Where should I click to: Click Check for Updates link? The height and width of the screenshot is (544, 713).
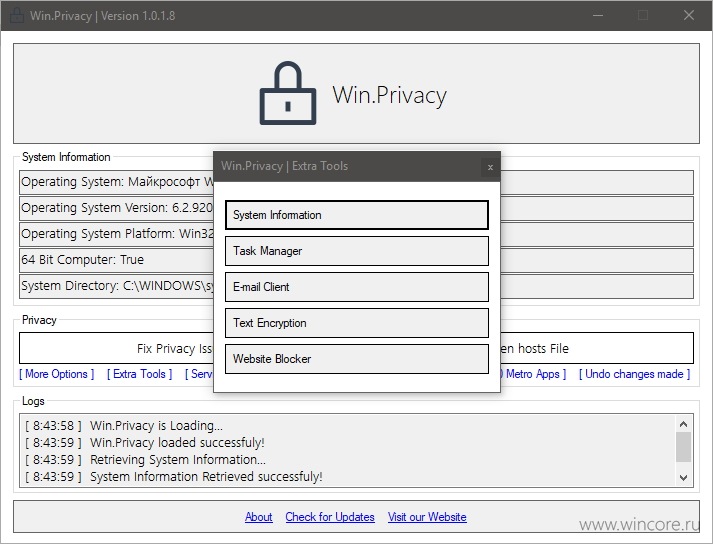[330, 517]
